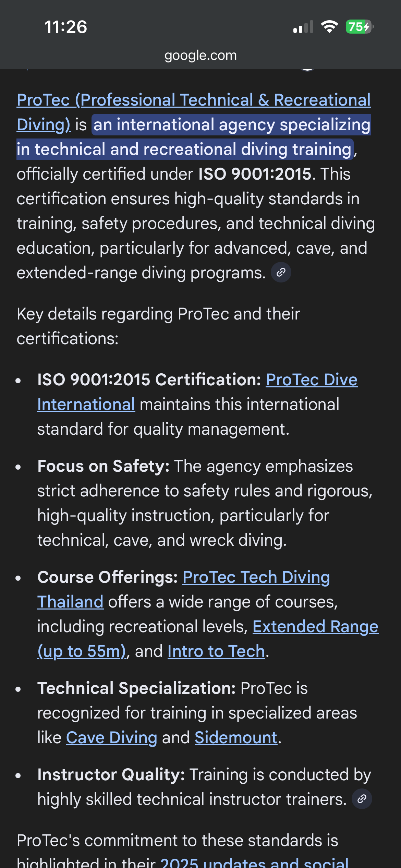Tap the source link icon after first paragraph
Image resolution: width=401 pixels, height=868 pixels.
281,273
